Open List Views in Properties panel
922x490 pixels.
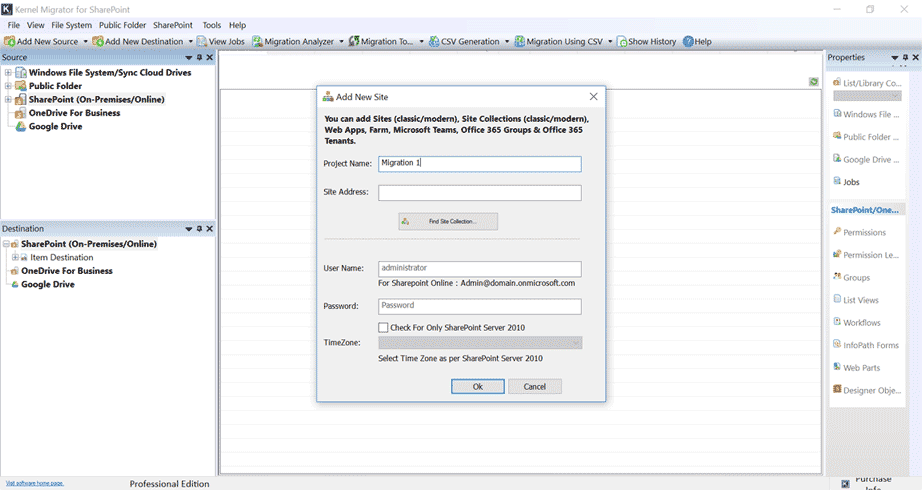pos(856,300)
